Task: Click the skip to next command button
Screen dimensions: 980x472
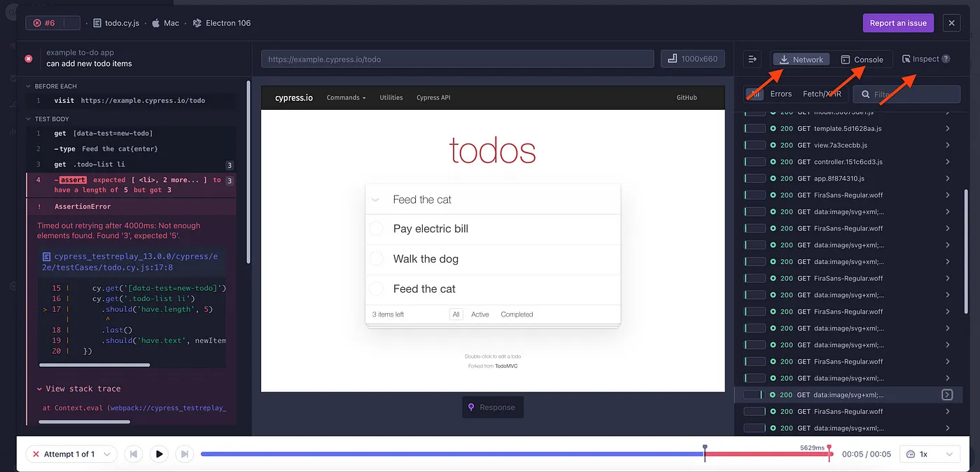Action: click(x=184, y=454)
